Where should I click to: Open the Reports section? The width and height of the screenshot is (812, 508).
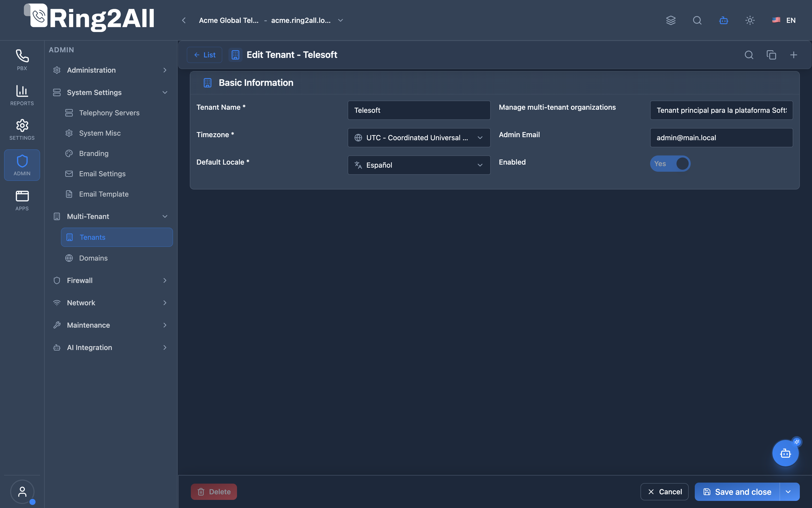pyautogui.click(x=22, y=95)
